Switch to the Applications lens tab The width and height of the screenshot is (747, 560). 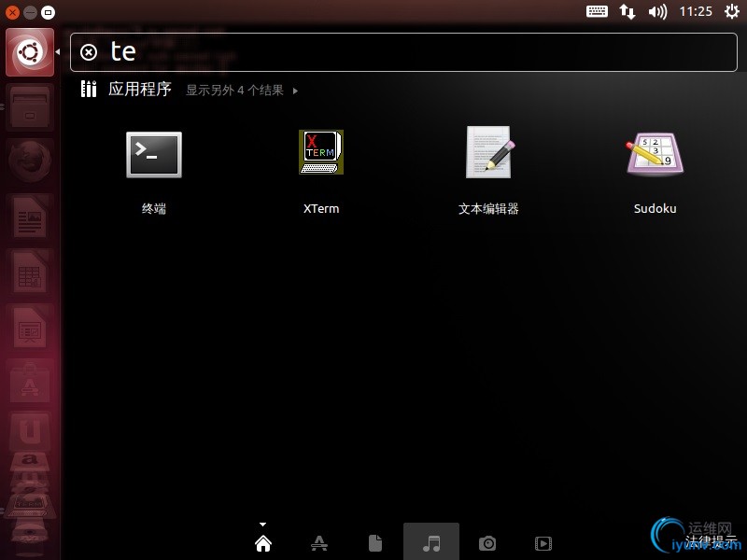coord(319,543)
